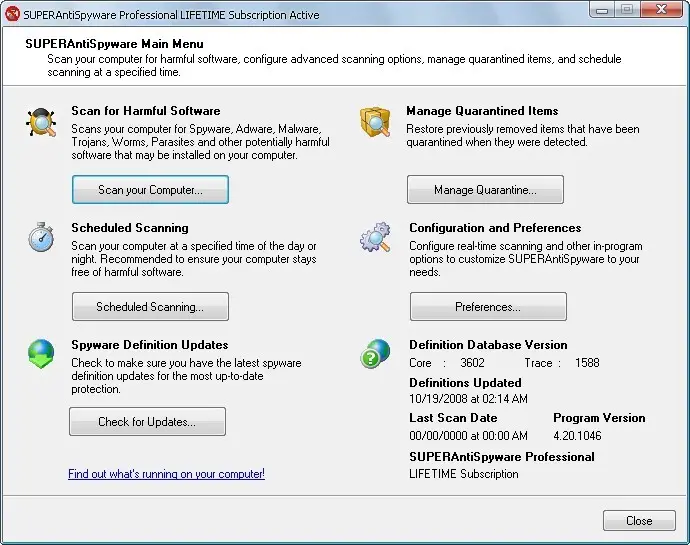The width and height of the screenshot is (690, 545).
Task: Click program version '4.20.1046'
Action: [577, 436]
